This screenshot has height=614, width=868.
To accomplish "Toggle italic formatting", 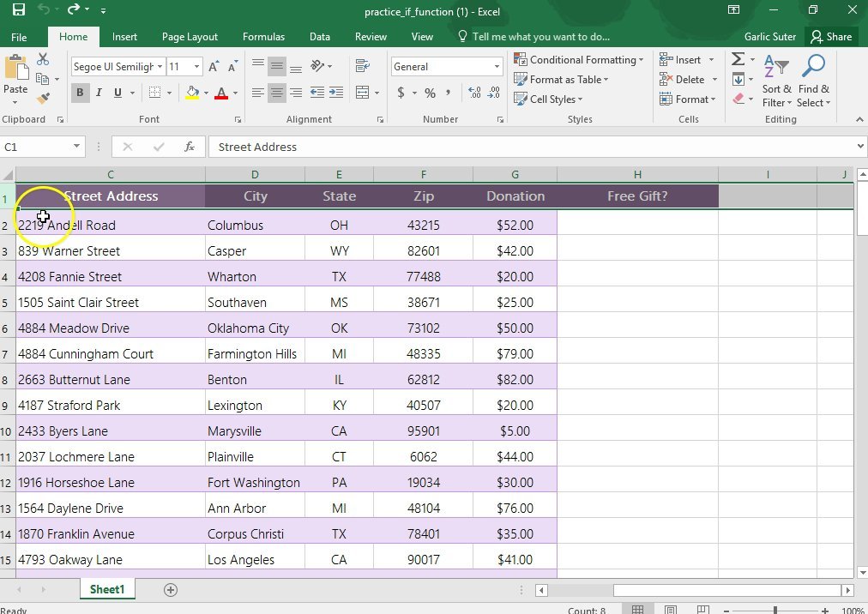I will 99,92.
